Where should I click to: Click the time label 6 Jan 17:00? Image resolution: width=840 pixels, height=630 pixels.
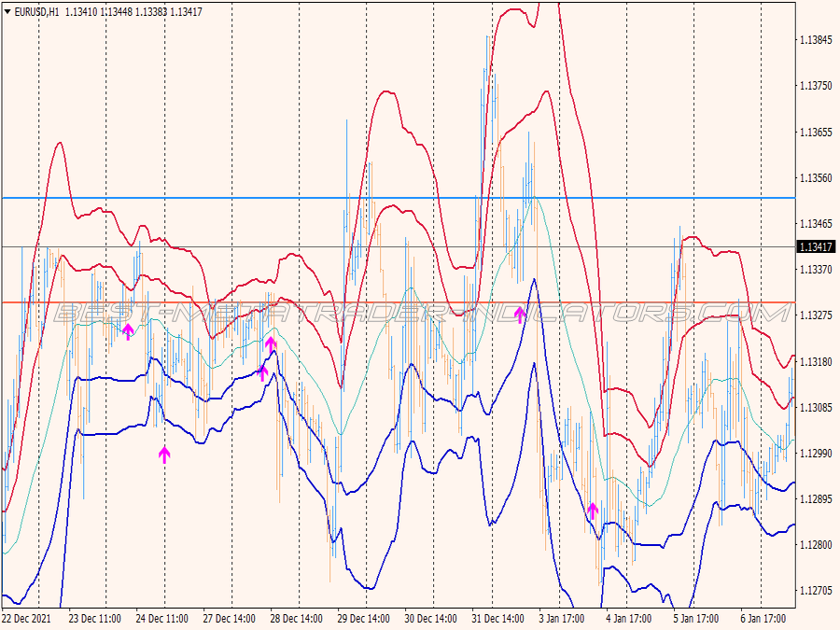pos(763,619)
